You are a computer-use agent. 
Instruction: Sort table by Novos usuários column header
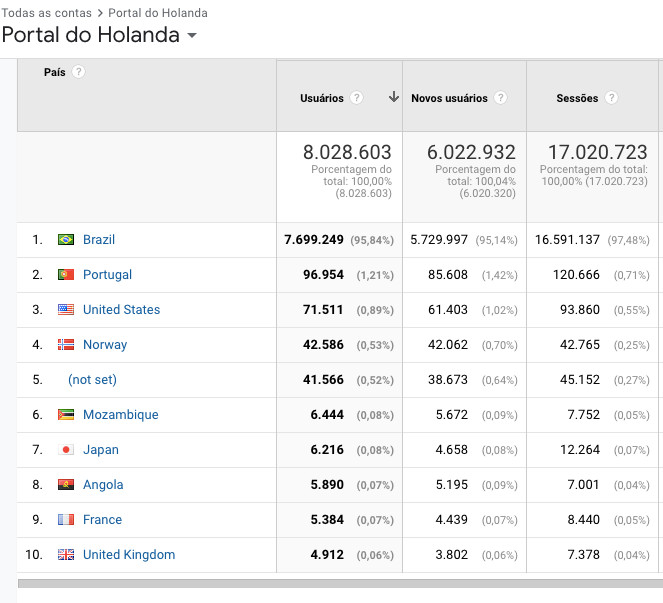point(449,98)
